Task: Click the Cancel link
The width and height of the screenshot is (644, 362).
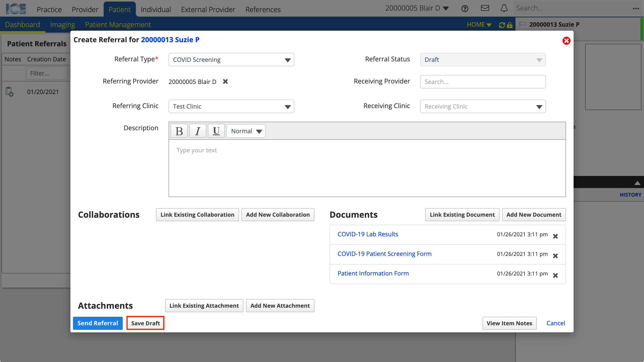Action: pos(556,323)
